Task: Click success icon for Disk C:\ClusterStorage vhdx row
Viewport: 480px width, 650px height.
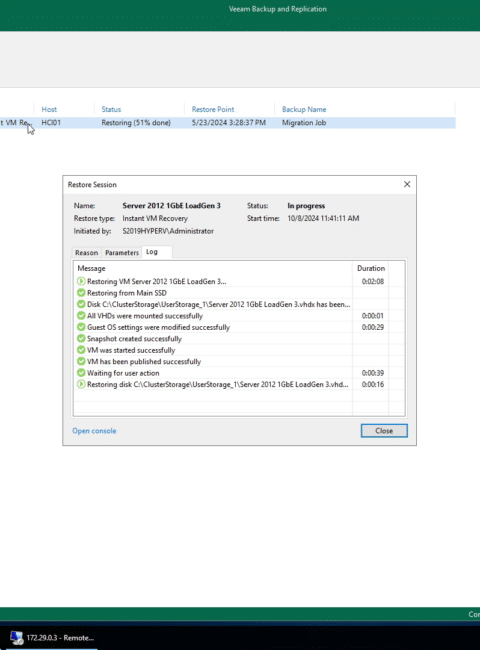Action: [81, 304]
